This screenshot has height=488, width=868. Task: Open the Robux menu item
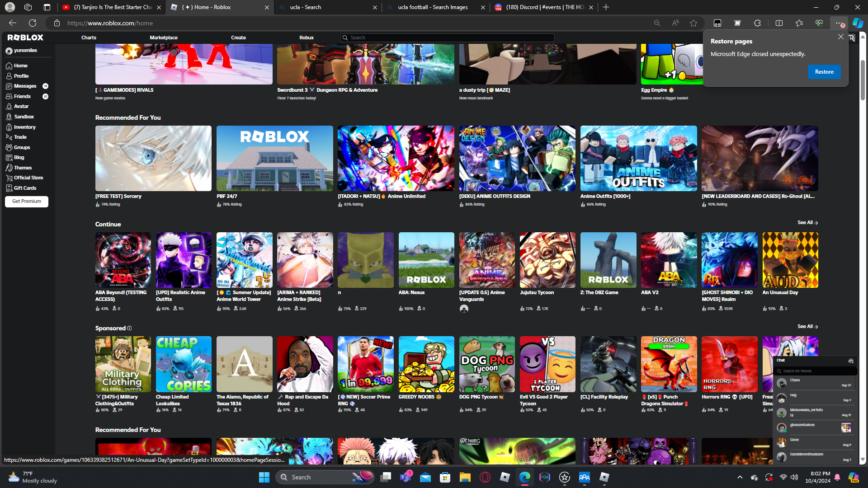(x=307, y=38)
